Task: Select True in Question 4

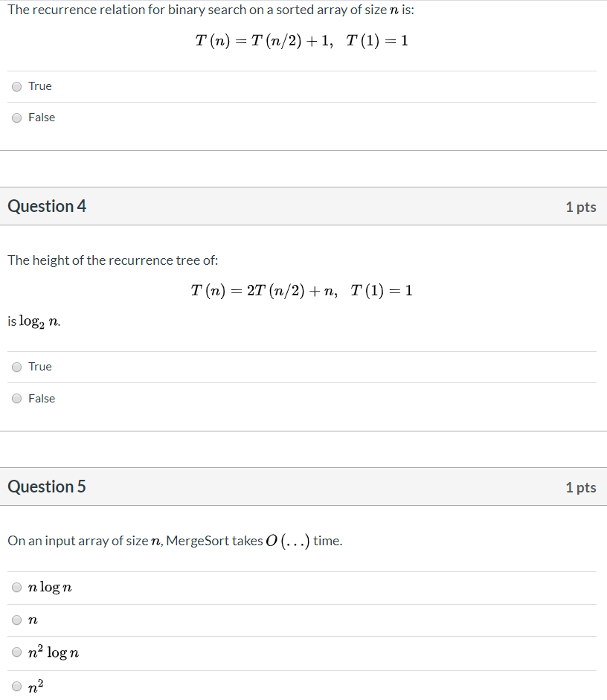Action: pos(16,367)
